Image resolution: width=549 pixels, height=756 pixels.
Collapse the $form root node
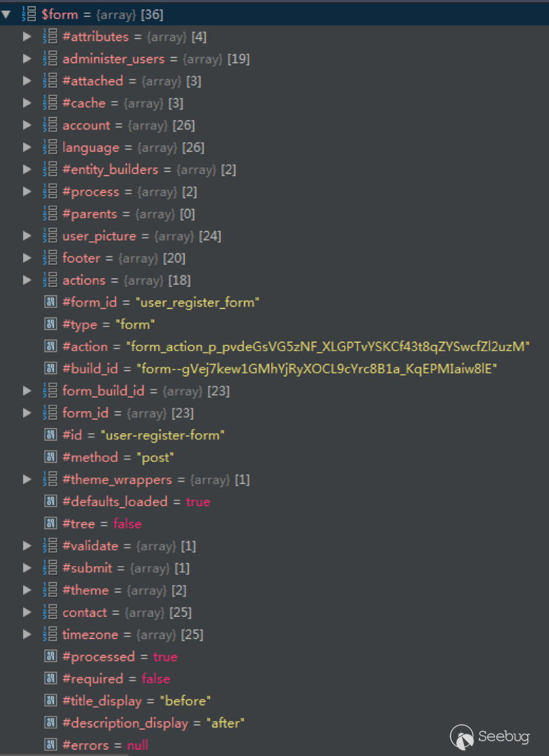[x=7, y=14]
